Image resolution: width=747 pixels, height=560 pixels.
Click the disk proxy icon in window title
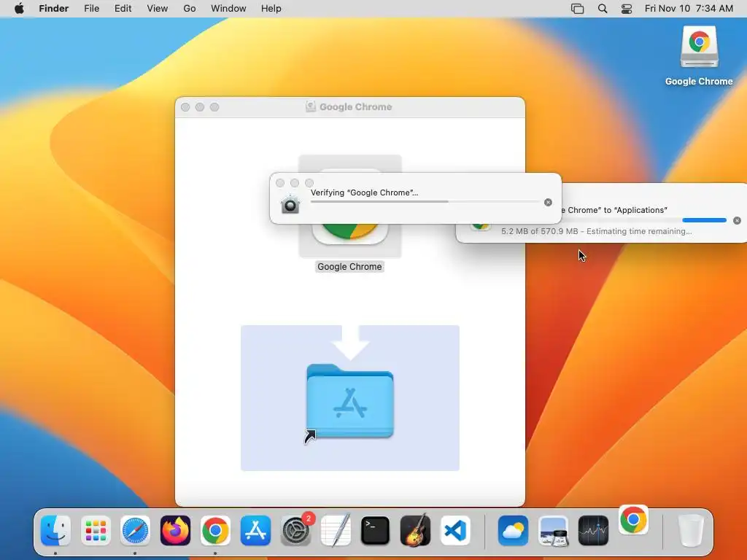coord(311,106)
